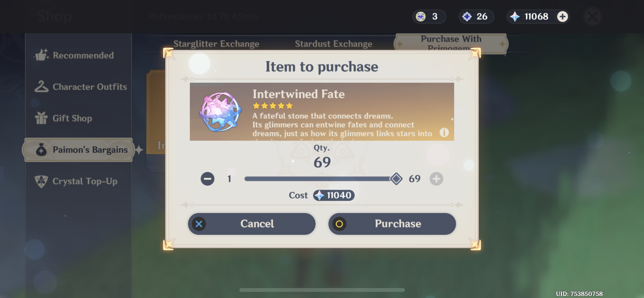
Task: Click the Intertwined Fate item icon
Action: pos(220,112)
